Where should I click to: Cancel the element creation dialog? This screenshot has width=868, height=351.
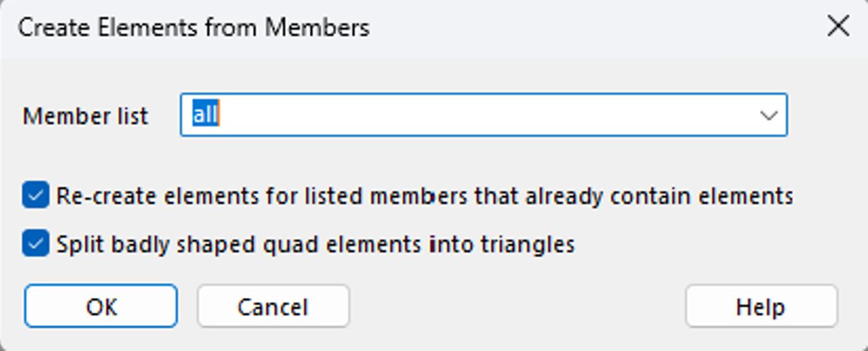point(273,306)
